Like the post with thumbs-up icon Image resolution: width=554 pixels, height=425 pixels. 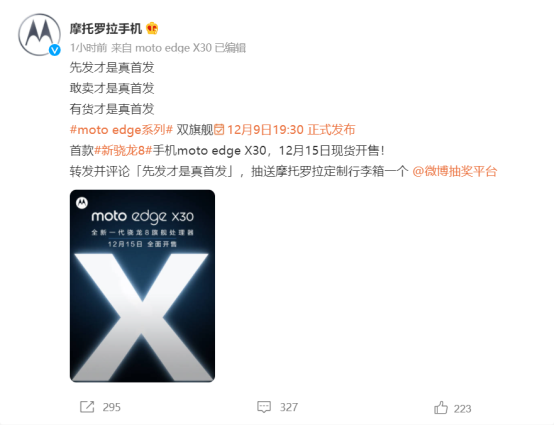[x=441, y=408]
